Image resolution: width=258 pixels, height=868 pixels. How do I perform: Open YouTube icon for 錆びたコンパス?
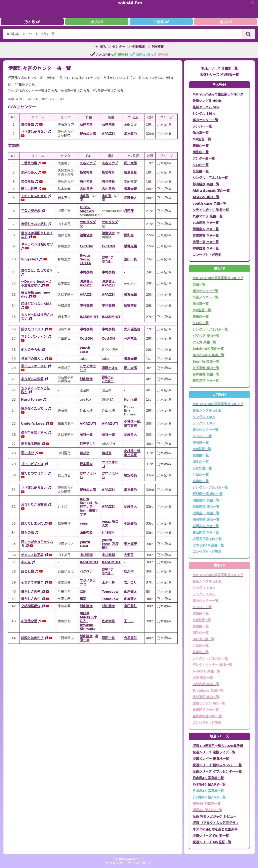[x=50, y=329]
